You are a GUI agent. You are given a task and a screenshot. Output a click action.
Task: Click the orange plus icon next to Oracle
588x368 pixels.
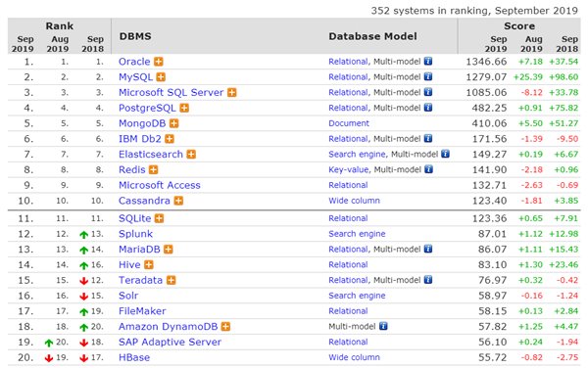159,62
